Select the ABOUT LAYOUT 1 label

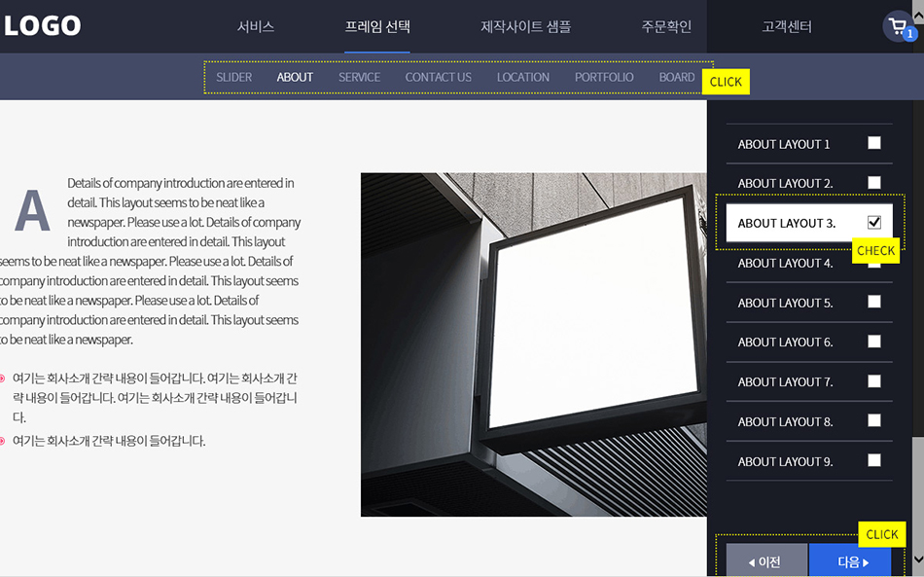click(784, 144)
